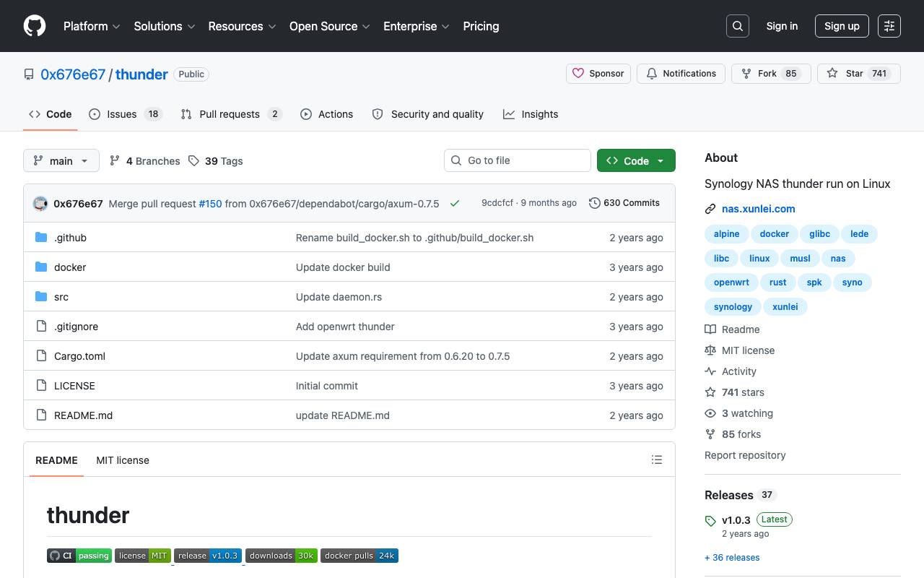Click the openwrt topic tag
This screenshot has height=578, width=924.
(731, 282)
